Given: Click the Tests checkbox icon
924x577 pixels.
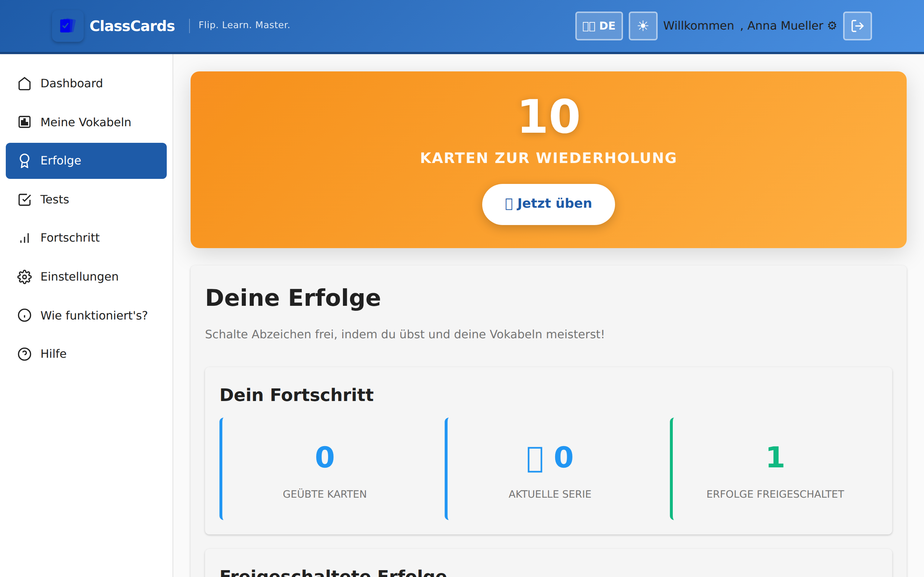Looking at the screenshot, I should [25, 199].
